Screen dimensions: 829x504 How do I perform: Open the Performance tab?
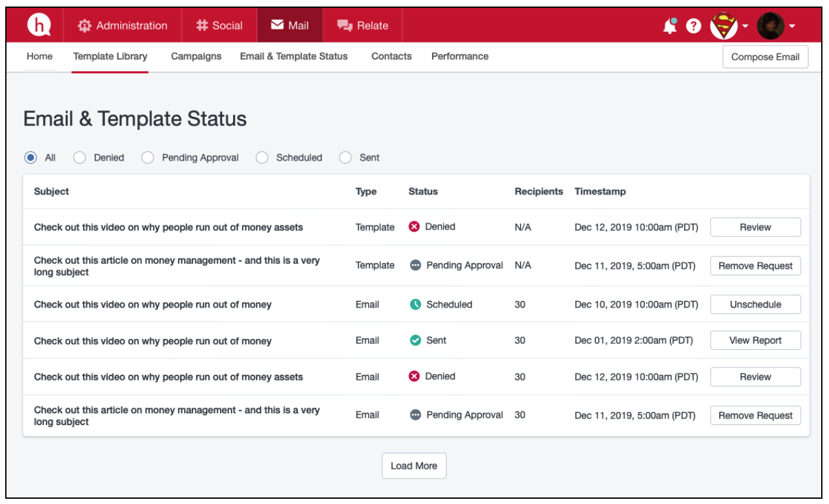pyautogui.click(x=460, y=56)
